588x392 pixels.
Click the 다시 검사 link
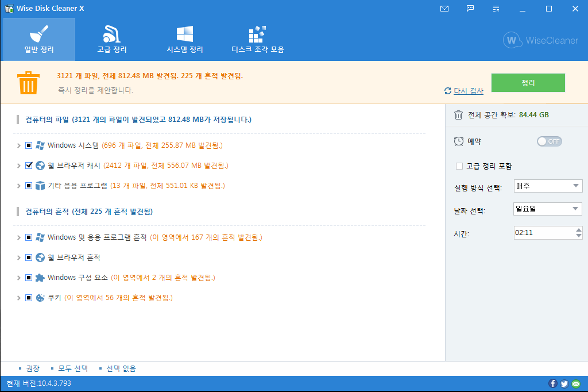tap(469, 91)
